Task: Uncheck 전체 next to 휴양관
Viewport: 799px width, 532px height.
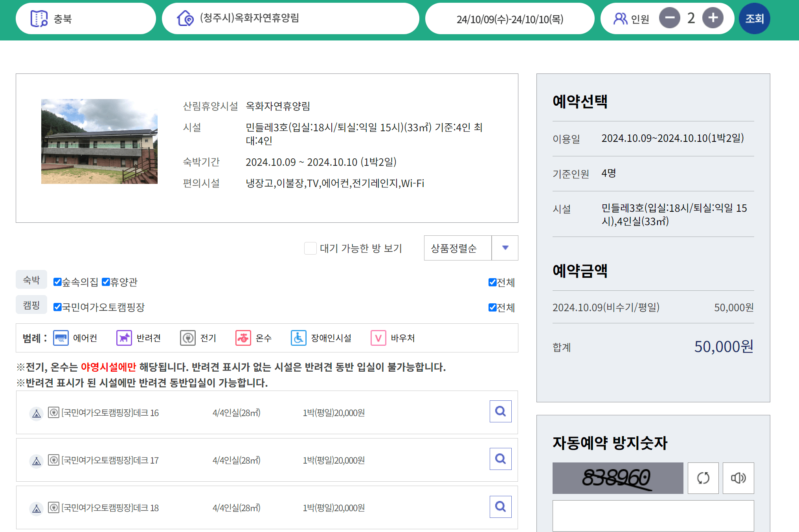Action: pyautogui.click(x=492, y=282)
